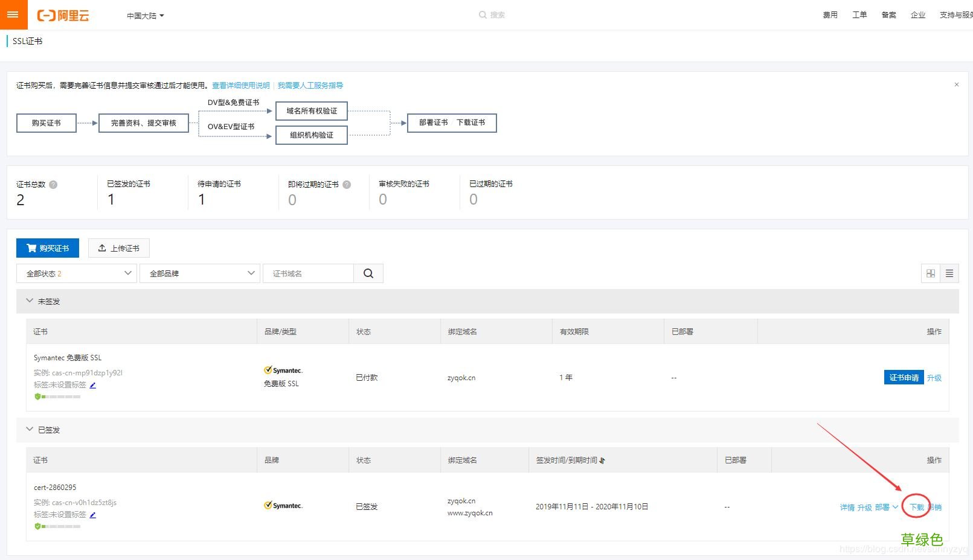Edit tag of cas-cn-mp91dzp1y92l instance
This screenshot has height=560, width=973.
[93, 385]
